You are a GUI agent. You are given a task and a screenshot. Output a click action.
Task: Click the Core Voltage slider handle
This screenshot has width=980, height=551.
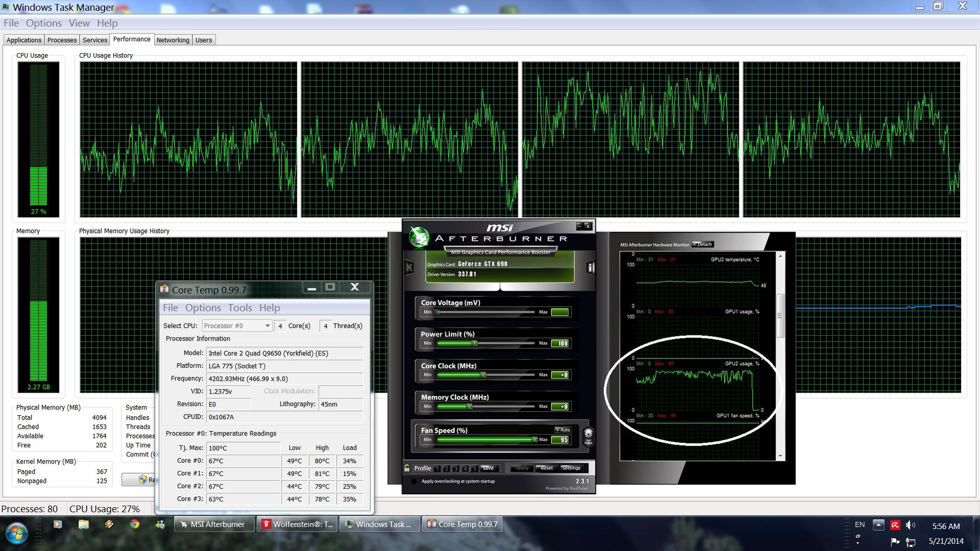click(437, 312)
